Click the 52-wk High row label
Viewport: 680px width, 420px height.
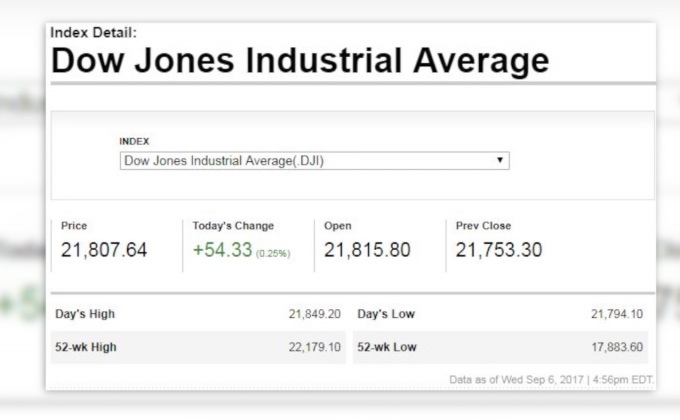coord(86,347)
